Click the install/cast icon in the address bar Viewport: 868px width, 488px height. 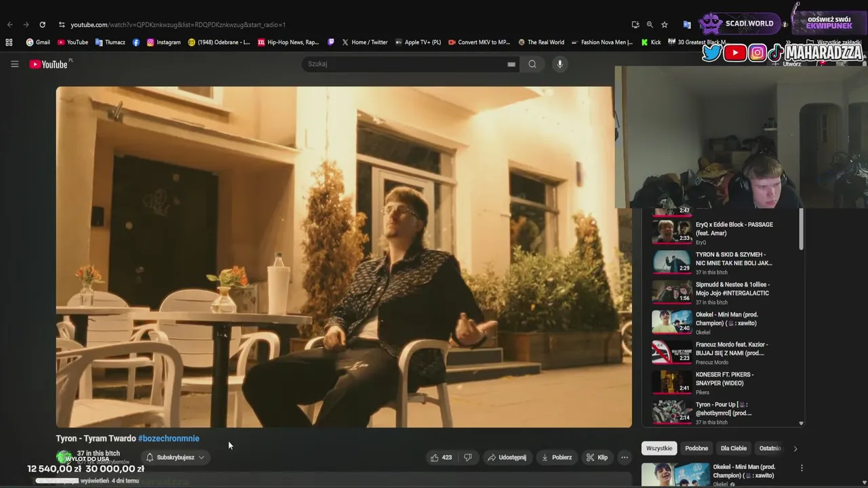point(635,24)
